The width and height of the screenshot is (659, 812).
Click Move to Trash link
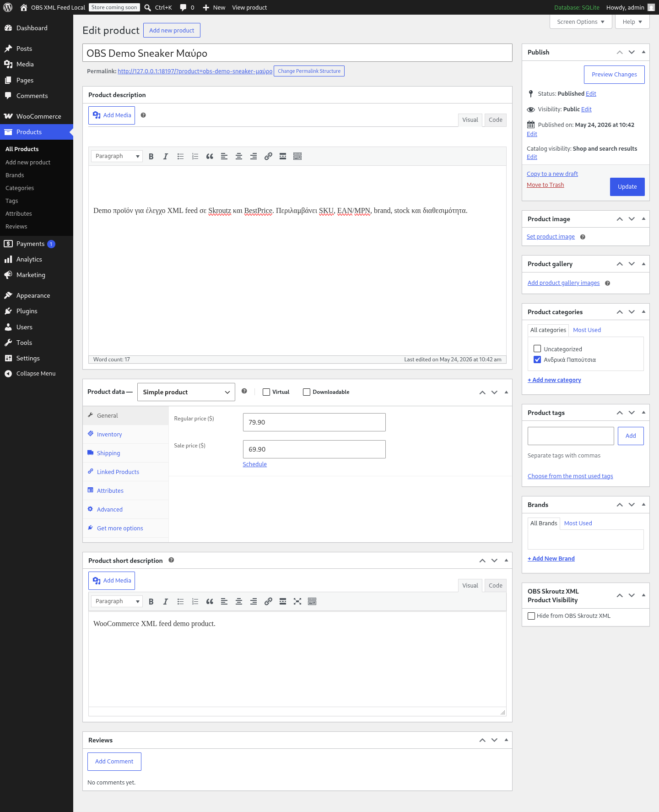(x=545, y=185)
